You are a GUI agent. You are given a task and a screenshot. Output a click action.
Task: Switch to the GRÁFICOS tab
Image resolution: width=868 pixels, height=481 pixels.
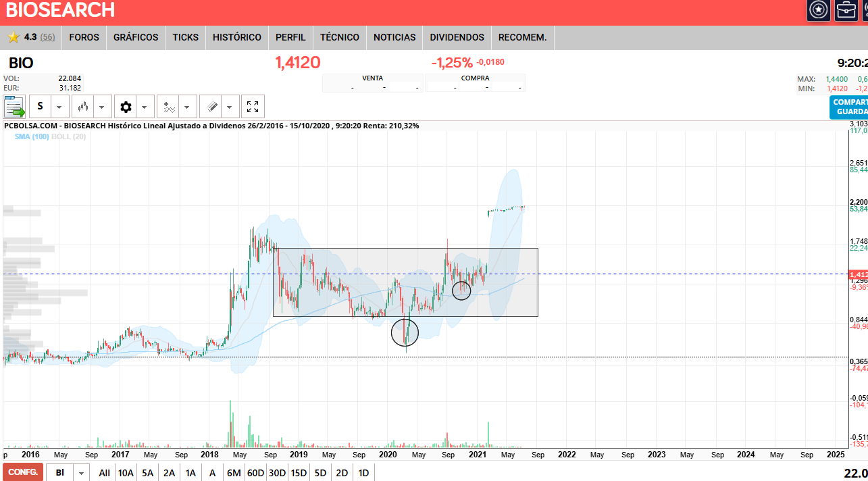[x=136, y=37]
